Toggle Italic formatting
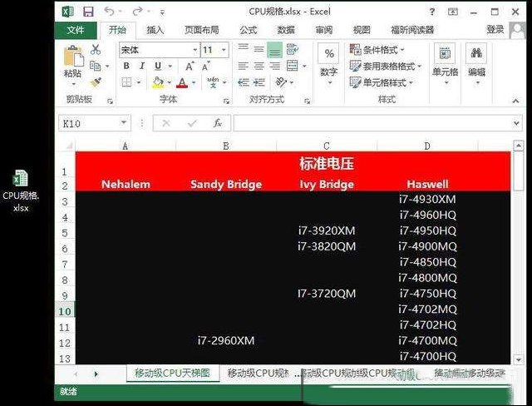The height and width of the screenshot is (406, 532). (142, 66)
